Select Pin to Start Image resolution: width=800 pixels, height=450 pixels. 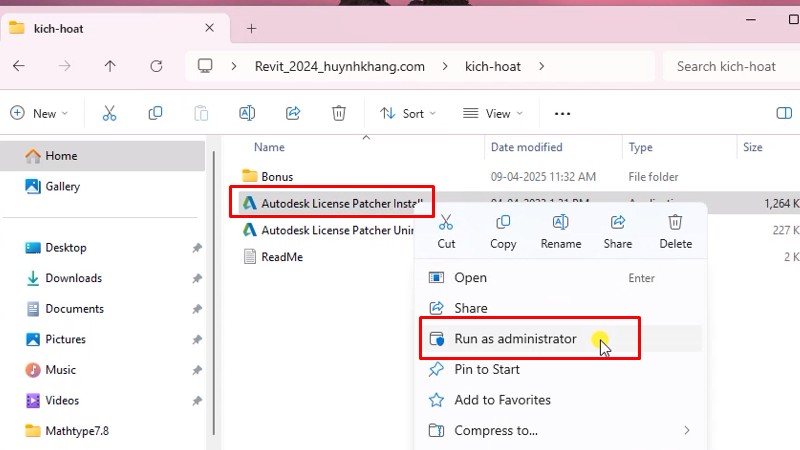click(560, 369)
